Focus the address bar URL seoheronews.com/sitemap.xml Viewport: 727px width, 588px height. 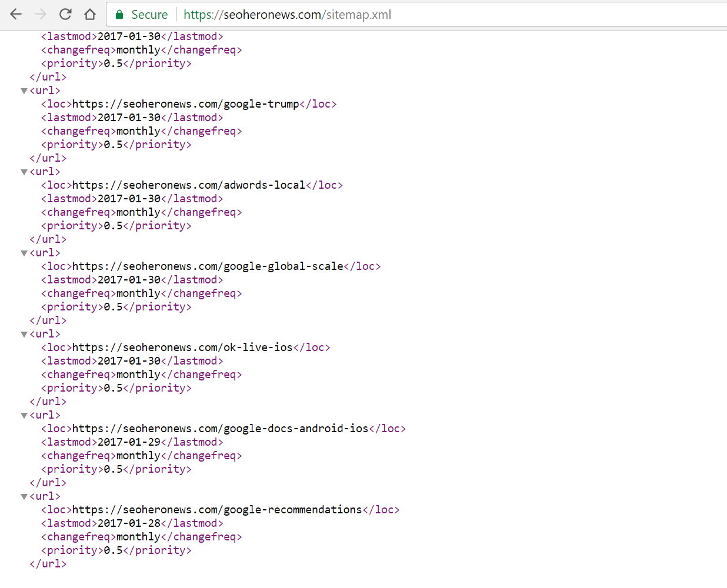click(287, 15)
